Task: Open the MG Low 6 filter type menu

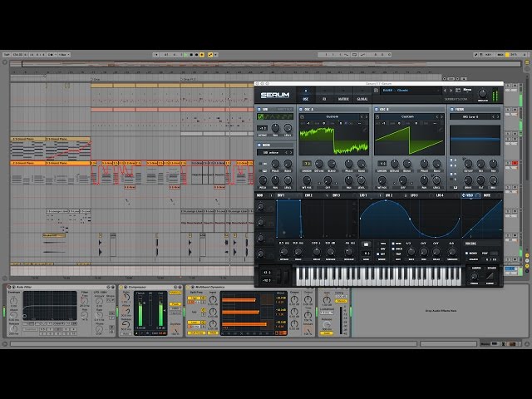Action: (x=470, y=116)
